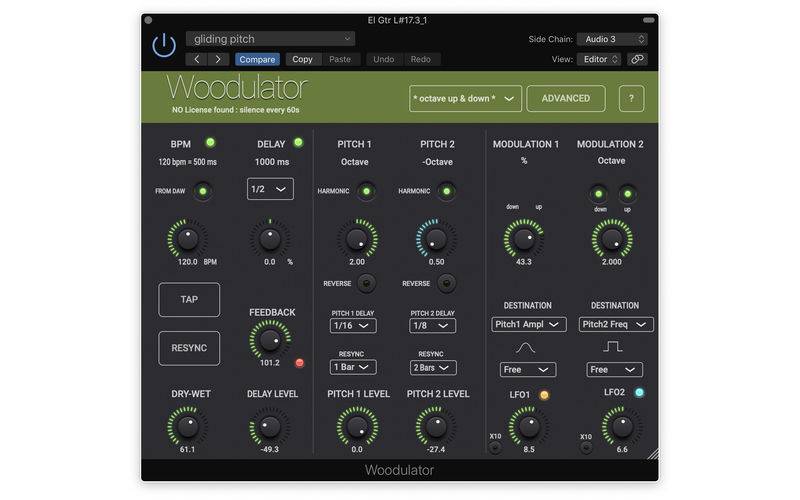Screen dimensions: 800x500
Task: Click the Paste button
Action: 340,59
